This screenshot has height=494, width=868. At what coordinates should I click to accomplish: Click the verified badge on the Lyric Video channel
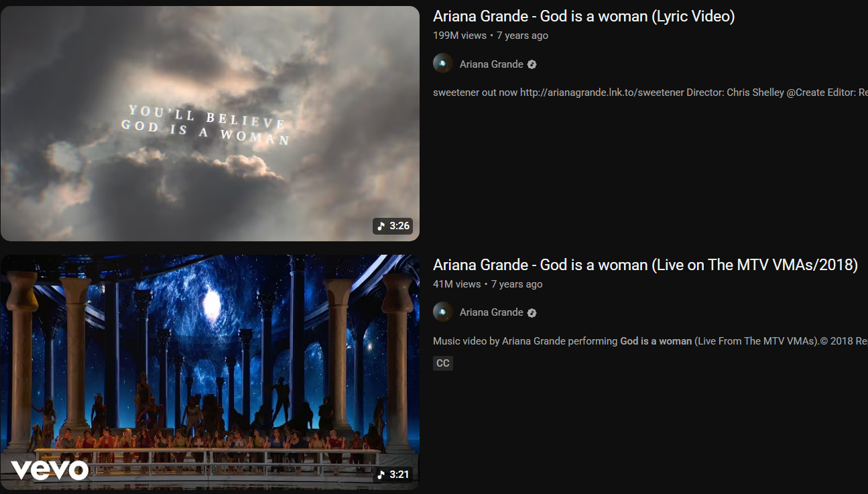pos(532,64)
